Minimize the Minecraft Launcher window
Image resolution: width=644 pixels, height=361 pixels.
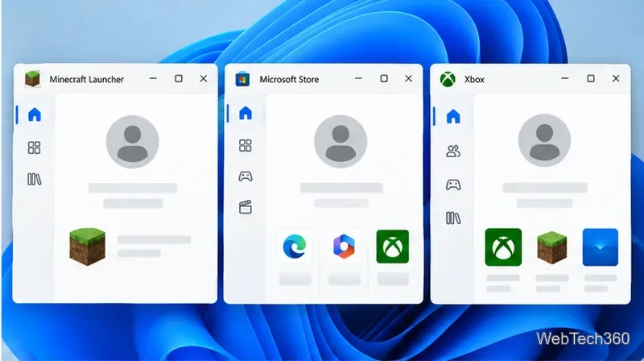(153, 78)
